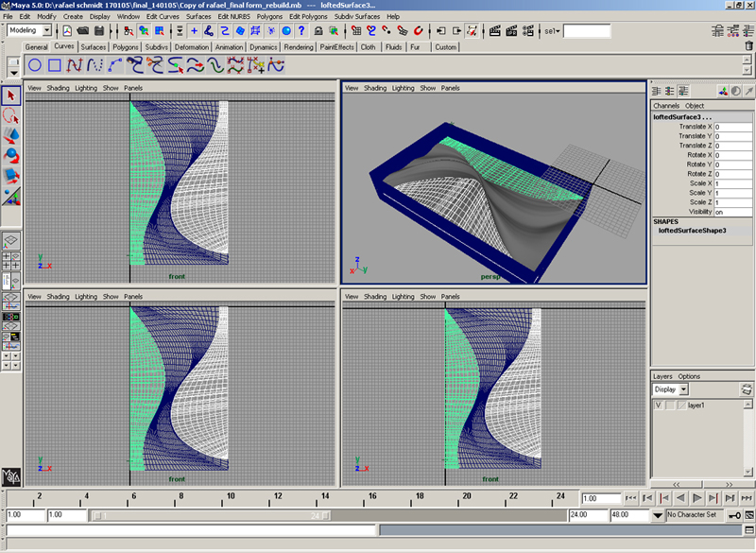Viewport: 756px width, 553px height.
Task: Start the EP Curve tool on the shelf
Action: pos(75,65)
